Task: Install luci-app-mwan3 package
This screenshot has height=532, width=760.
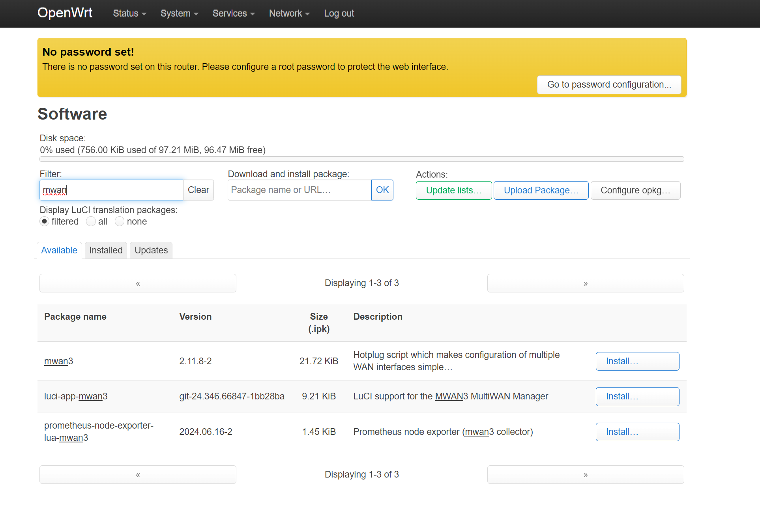Action: [x=637, y=397]
